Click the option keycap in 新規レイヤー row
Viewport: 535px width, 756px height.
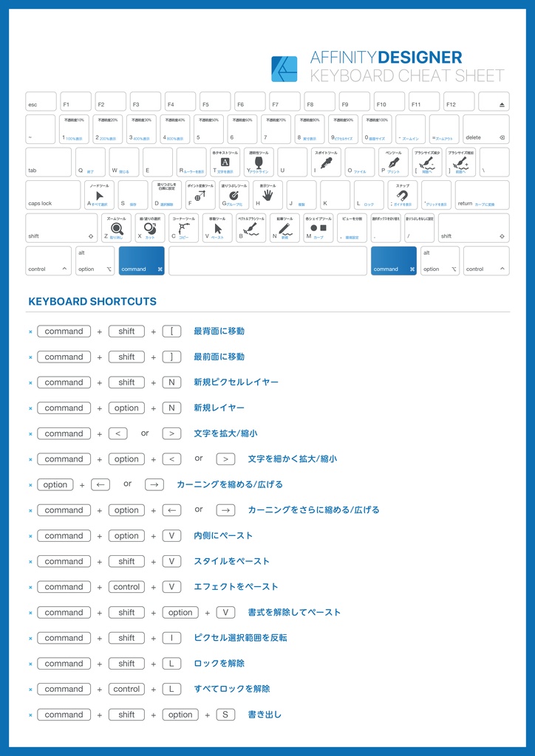click(x=126, y=408)
